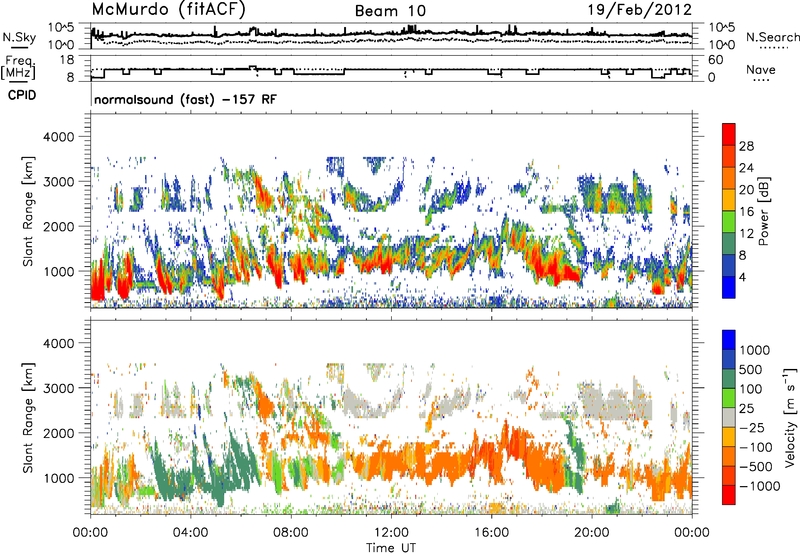Click the 3000 tick of the power panel
This screenshot has width=800, height=554.
(58, 182)
